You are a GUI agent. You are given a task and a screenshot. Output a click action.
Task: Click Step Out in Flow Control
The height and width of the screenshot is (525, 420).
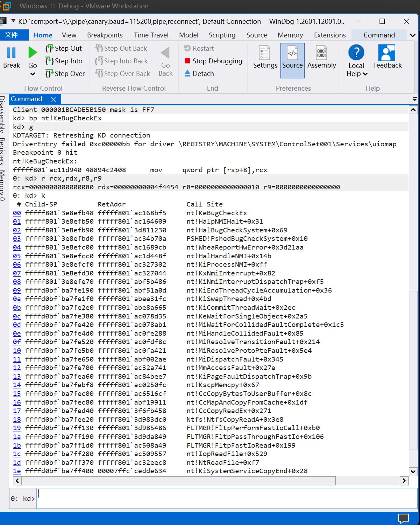coord(63,48)
